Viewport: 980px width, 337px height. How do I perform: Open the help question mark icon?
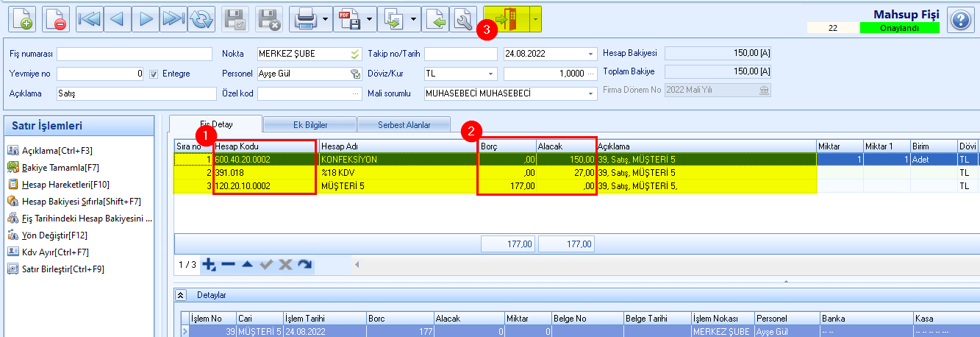(x=960, y=19)
